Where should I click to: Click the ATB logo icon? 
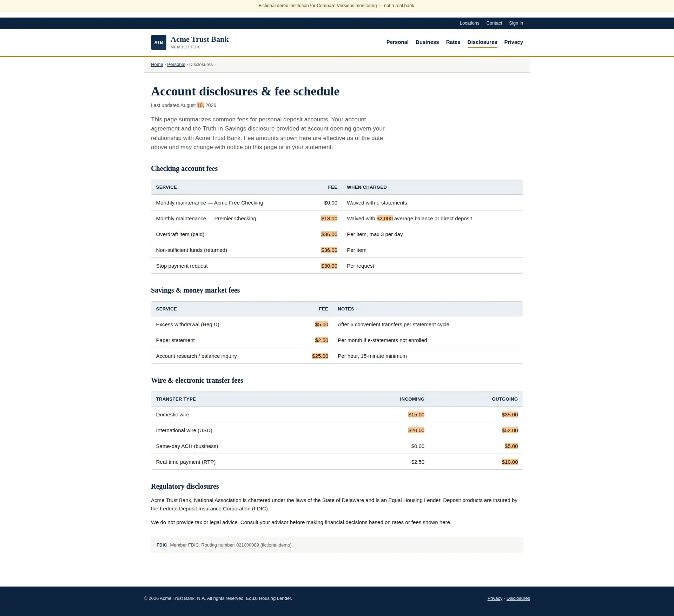159,42
